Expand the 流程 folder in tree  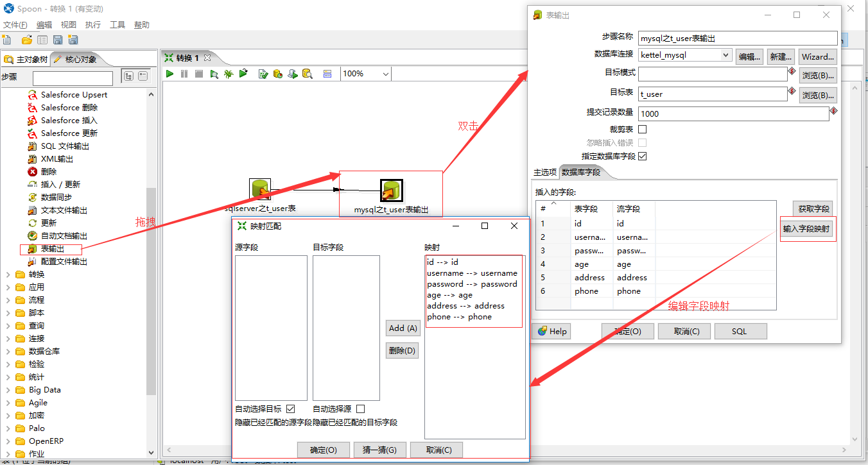[x=8, y=300]
